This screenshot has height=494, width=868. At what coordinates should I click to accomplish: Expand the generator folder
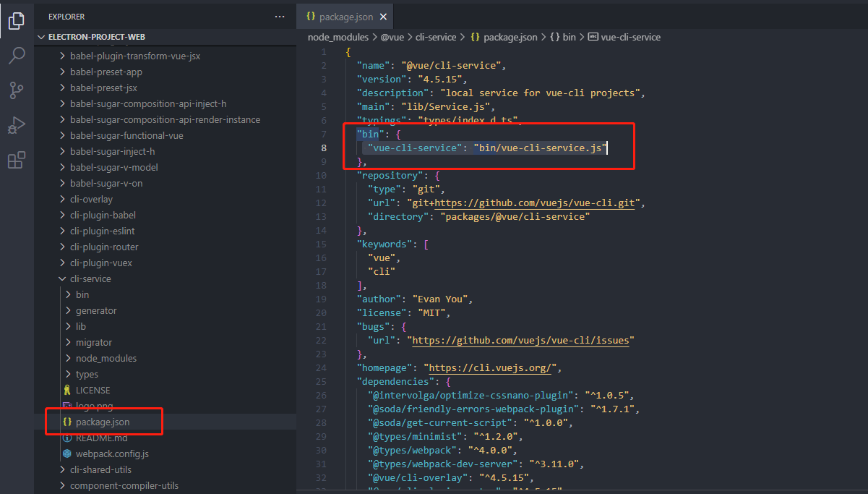pos(96,310)
